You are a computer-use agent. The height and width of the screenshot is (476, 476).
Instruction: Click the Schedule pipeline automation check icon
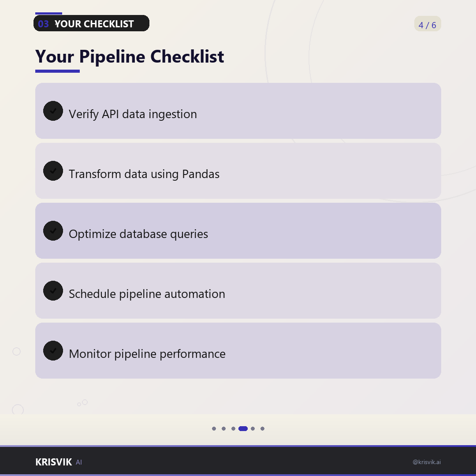coord(53,291)
